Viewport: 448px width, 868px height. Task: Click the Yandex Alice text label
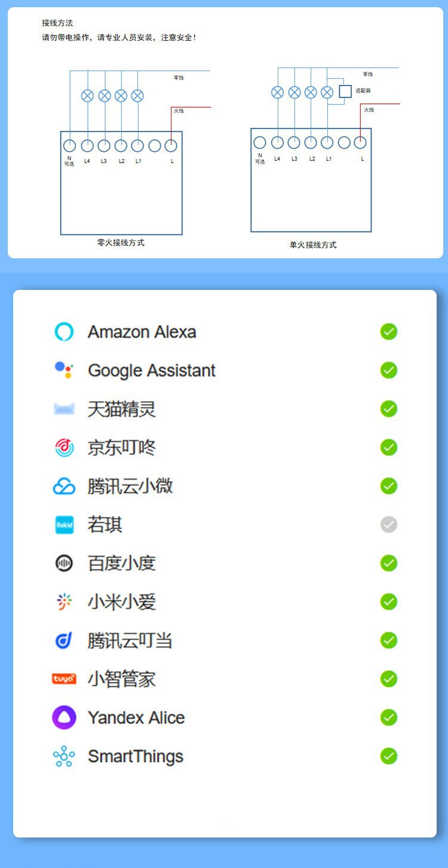136,718
